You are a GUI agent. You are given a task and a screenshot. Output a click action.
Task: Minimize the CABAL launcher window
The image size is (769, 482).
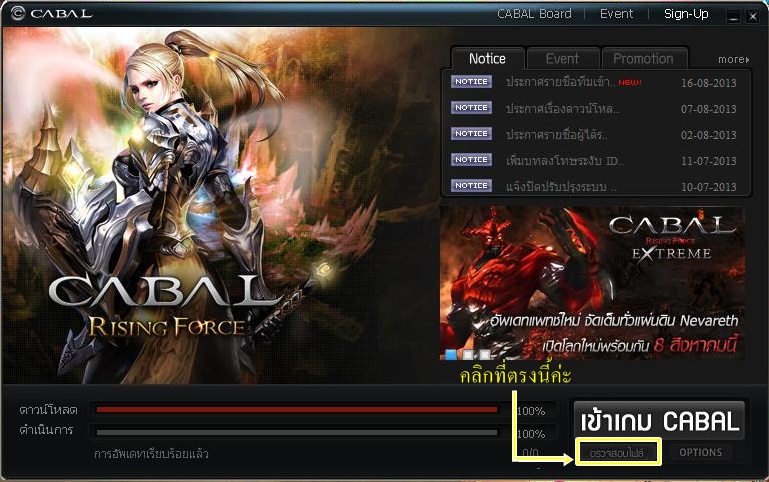[x=733, y=16]
